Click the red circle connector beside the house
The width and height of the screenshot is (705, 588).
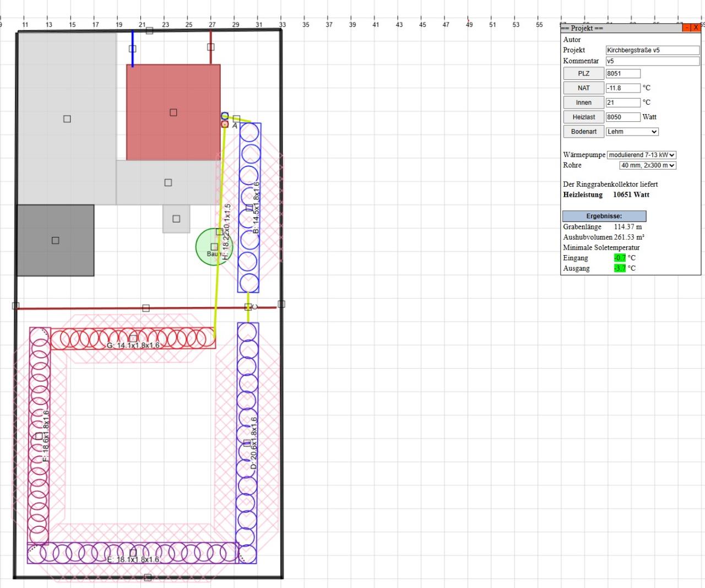[x=225, y=125]
